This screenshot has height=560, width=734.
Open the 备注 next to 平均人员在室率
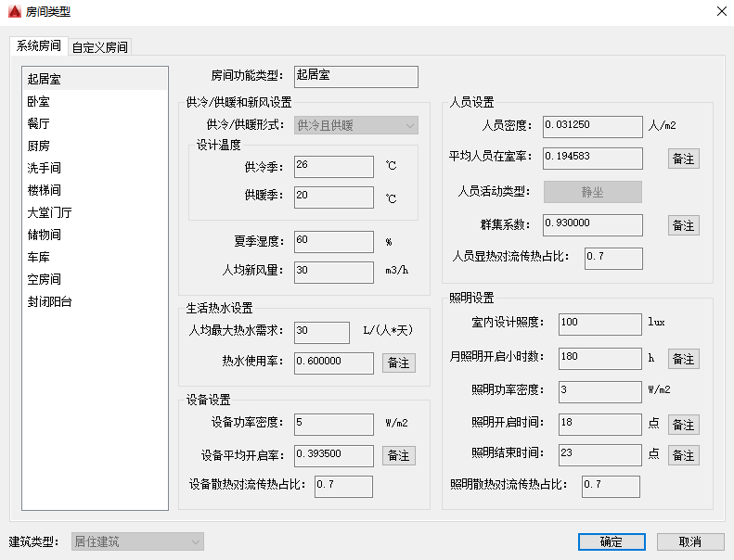[x=684, y=159]
